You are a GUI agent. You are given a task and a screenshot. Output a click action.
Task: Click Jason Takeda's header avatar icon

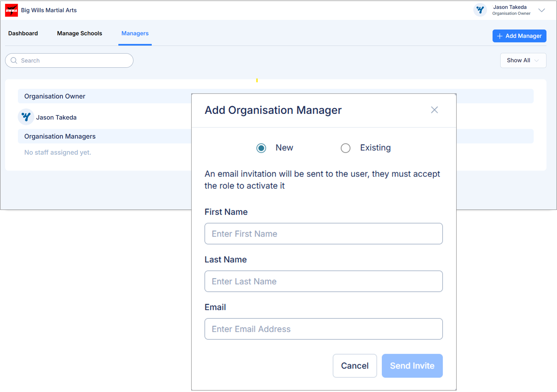[x=480, y=10]
